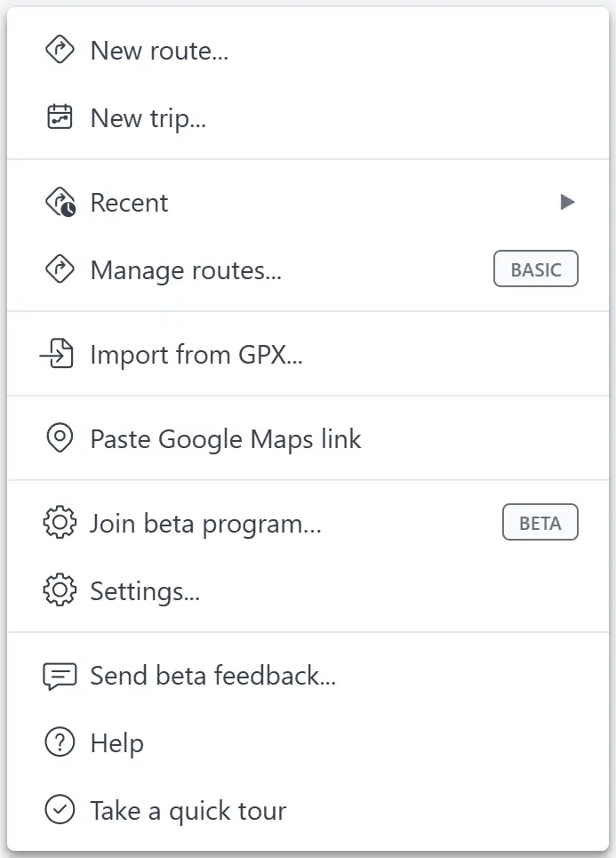
Task: Click the BASIC badge next to Manage routes
Action: click(x=536, y=269)
